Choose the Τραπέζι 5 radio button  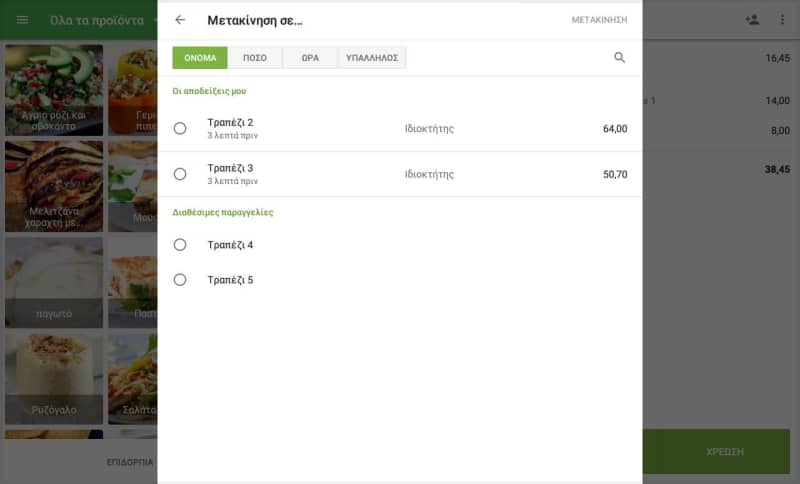180,280
